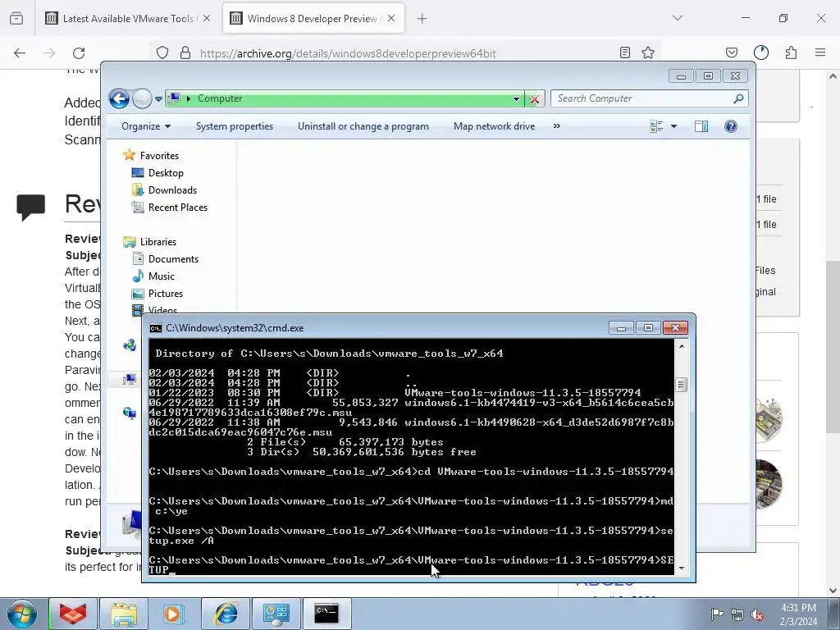Click Save to Pocket icon
Image resolution: width=840 pixels, height=630 pixels.
[x=731, y=52]
